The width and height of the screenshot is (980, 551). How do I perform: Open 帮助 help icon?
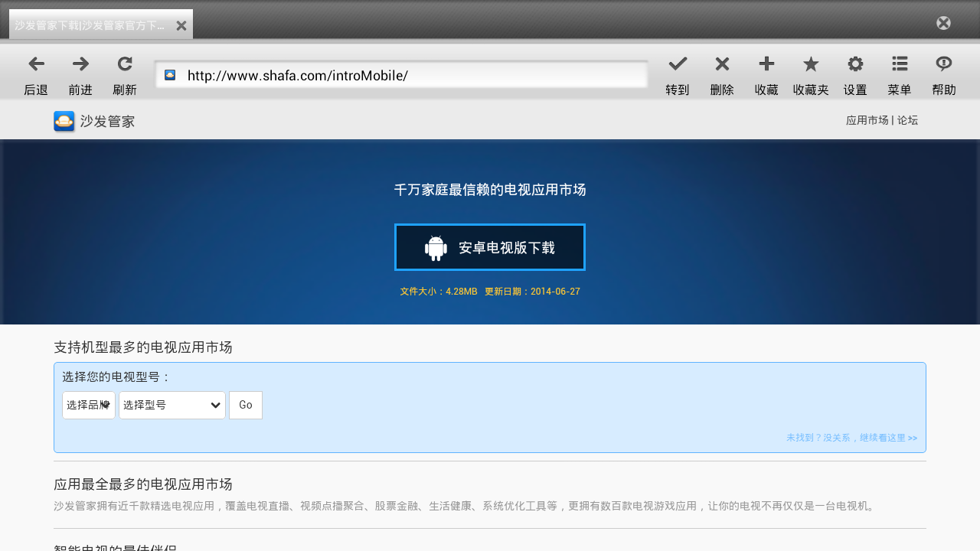click(x=944, y=64)
